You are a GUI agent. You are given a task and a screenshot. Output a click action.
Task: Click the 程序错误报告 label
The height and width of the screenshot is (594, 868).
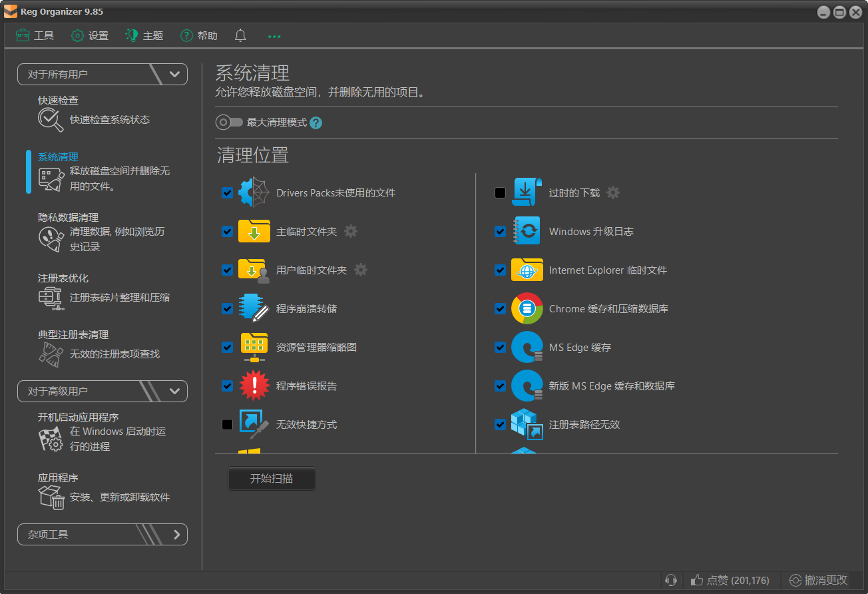pyautogui.click(x=306, y=386)
